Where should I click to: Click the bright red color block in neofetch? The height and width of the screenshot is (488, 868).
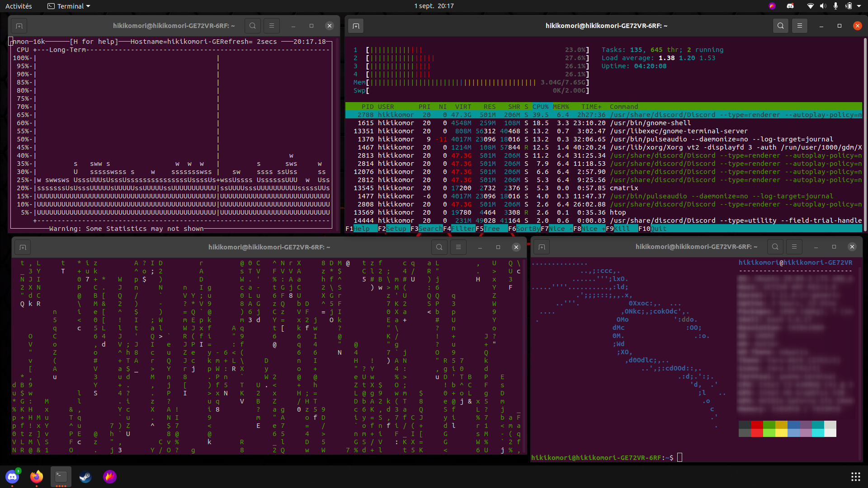pos(757,433)
